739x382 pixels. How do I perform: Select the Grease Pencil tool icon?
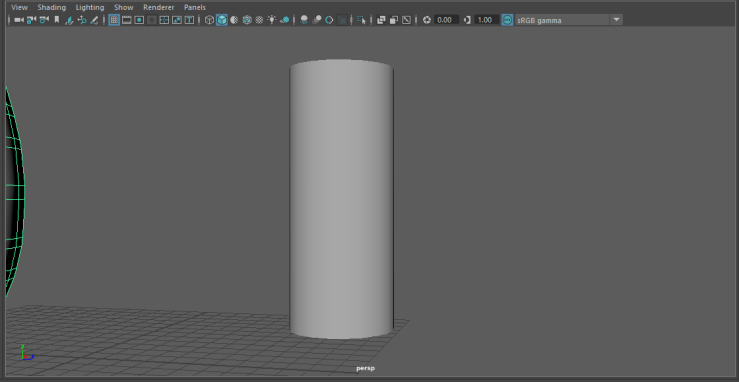(94, 20)
